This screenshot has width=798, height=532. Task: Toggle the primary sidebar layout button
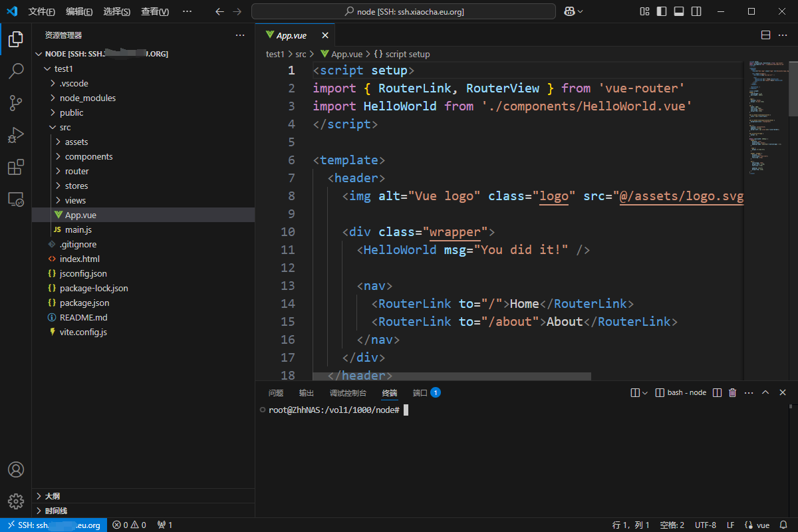[x=662, y=11]
